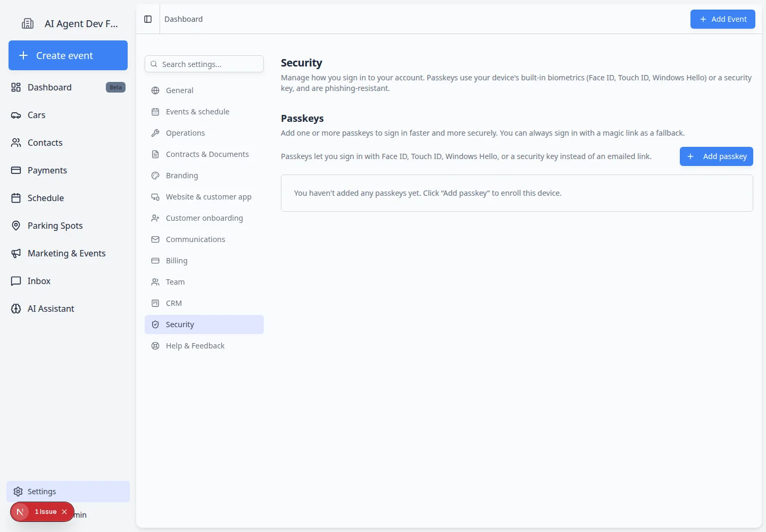Click the Branding palette icon

click(155, 176)
